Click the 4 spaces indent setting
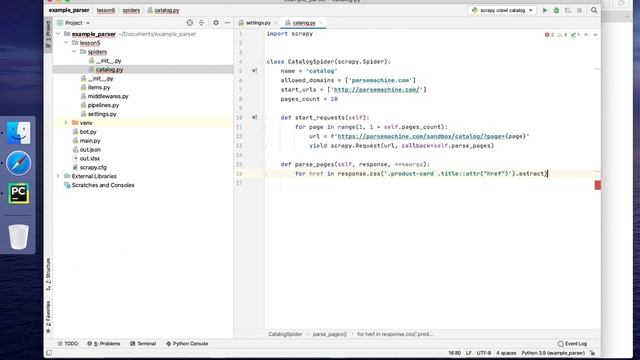This screenshot has height=360, width=640. point(506,353)
